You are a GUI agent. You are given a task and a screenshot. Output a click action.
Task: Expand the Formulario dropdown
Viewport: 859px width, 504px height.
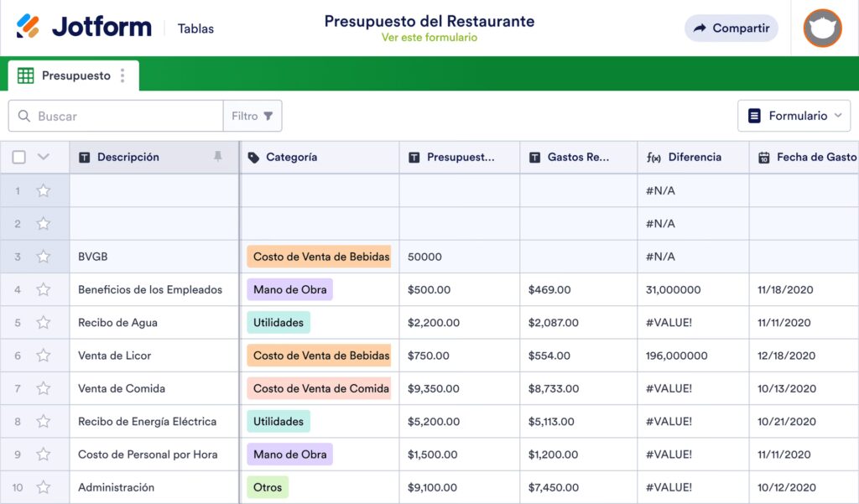pos(794,116)
